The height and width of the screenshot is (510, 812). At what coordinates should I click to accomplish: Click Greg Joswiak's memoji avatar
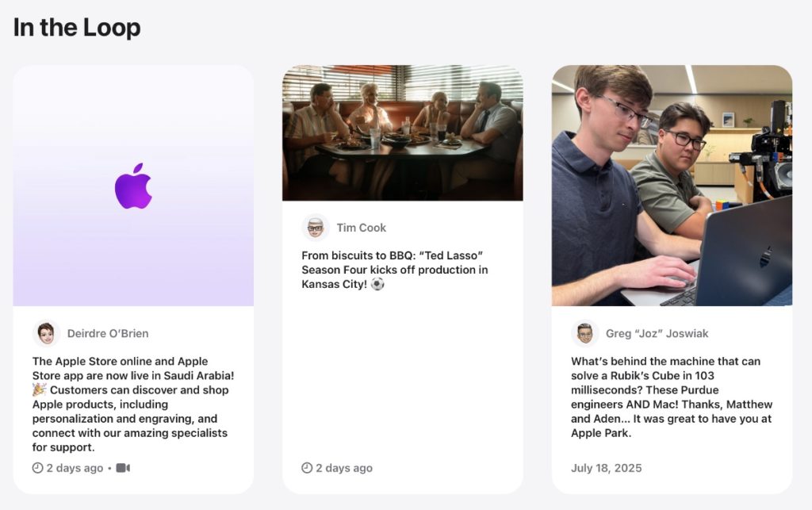pos(584,333)
